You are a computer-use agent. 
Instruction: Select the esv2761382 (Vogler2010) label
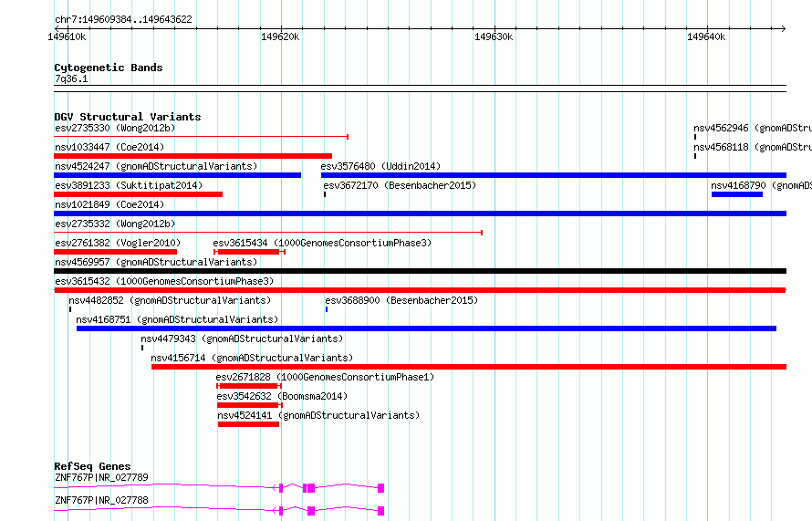[118, 243]
